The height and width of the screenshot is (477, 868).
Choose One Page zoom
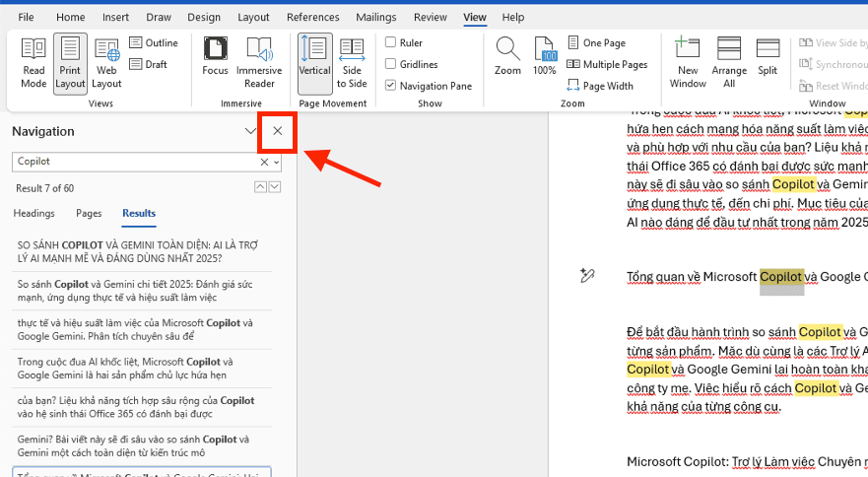click(x=597, y=42)
